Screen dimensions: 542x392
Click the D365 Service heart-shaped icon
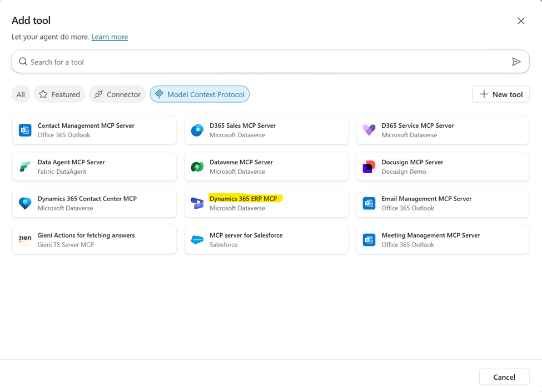point(369,130)
